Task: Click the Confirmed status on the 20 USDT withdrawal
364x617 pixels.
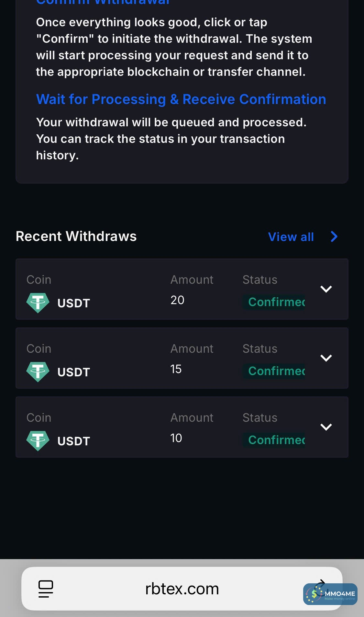Action: 276,302
